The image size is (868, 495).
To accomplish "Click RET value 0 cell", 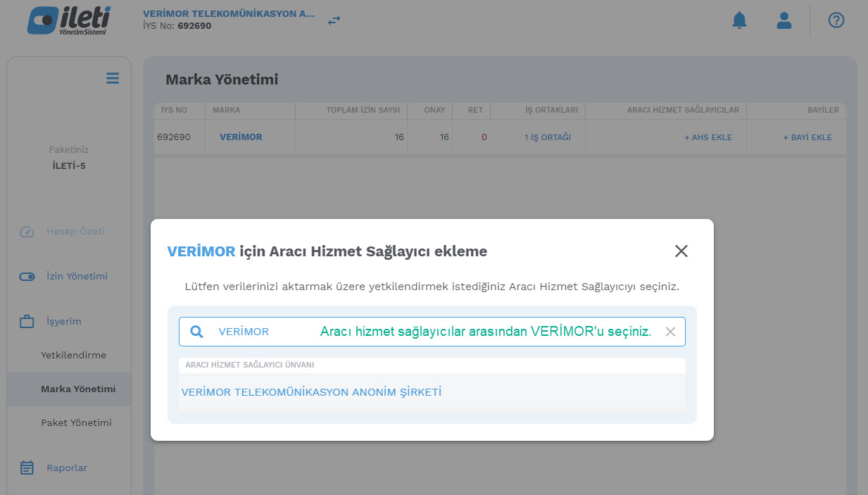I will [x=472, y=137].
